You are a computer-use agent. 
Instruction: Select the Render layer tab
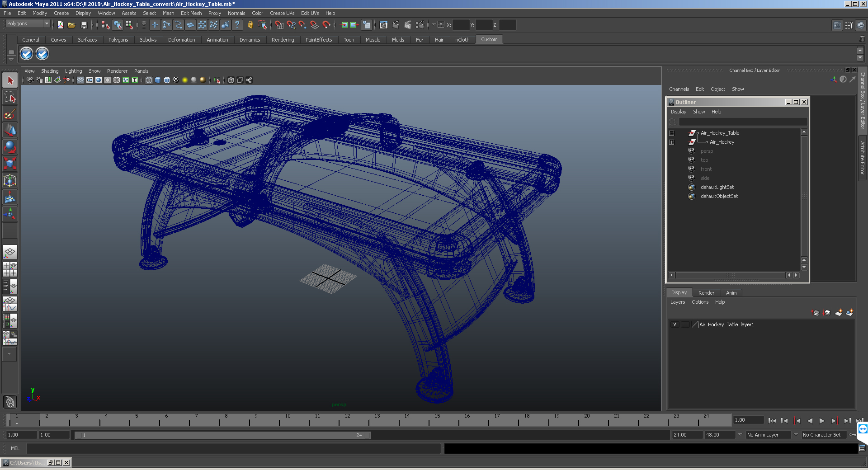tap(706, 293)
